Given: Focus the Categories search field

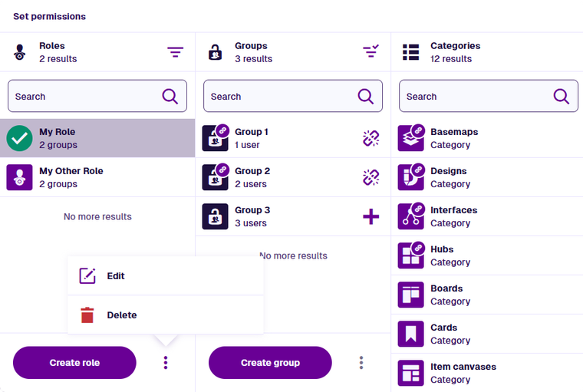Looking at the screenshot, I should 489,97.
